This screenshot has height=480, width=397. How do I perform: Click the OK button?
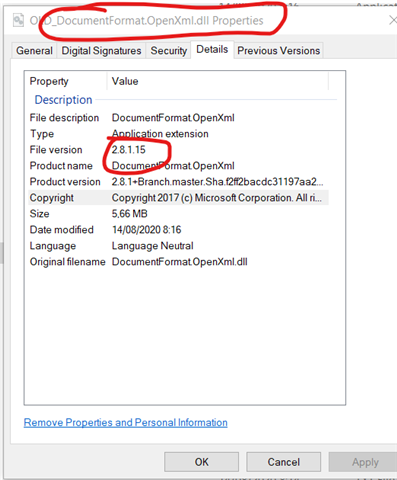[201, 462]
